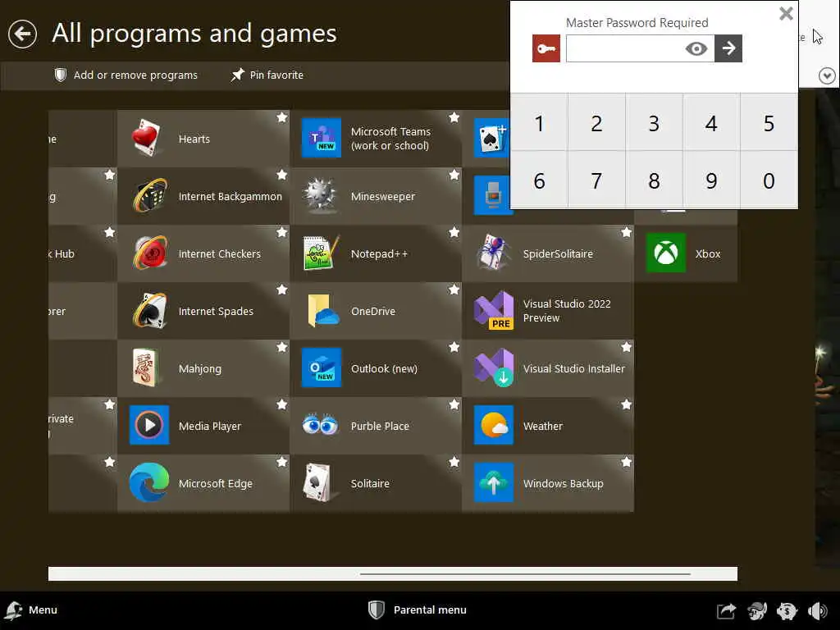
Task: Open the Menu in bottom bar
Action: tap(30, 610)
